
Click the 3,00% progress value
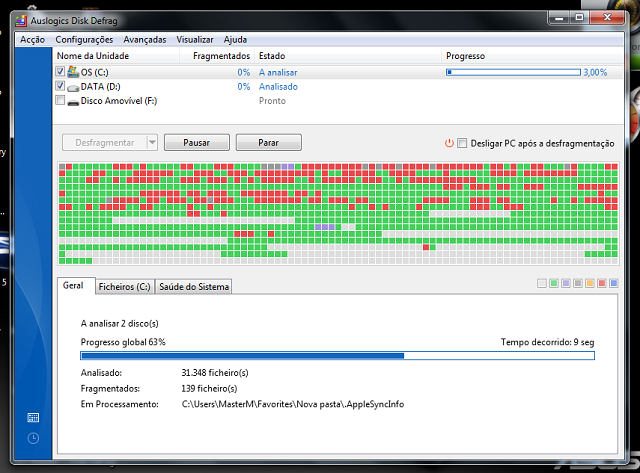pyautogui.click(x=595, y=73)
